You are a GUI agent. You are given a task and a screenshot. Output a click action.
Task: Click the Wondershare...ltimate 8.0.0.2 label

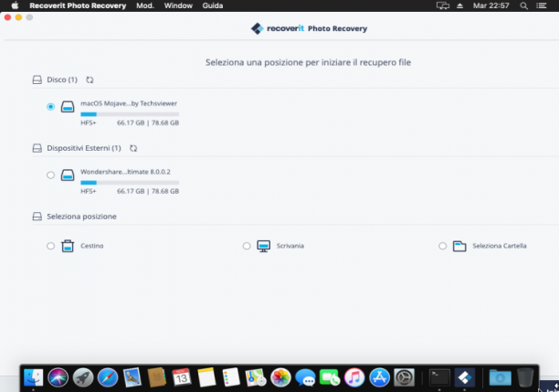point(125,172)
